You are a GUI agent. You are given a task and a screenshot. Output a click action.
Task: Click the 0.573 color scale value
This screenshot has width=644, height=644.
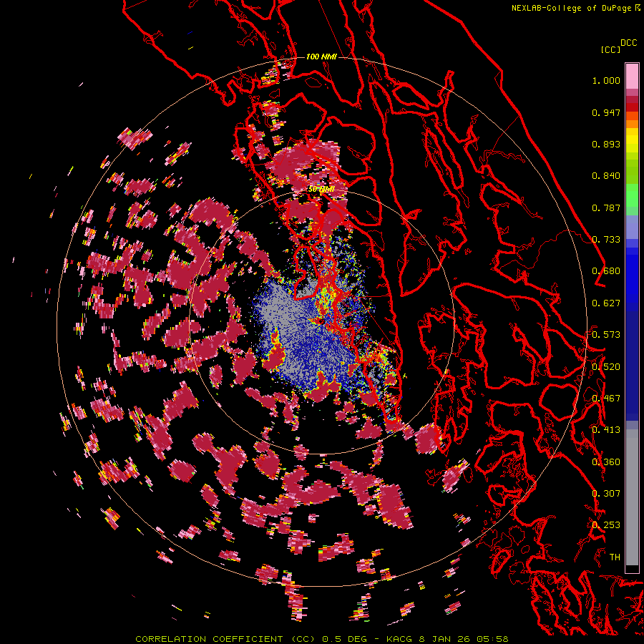pos(606,335)
